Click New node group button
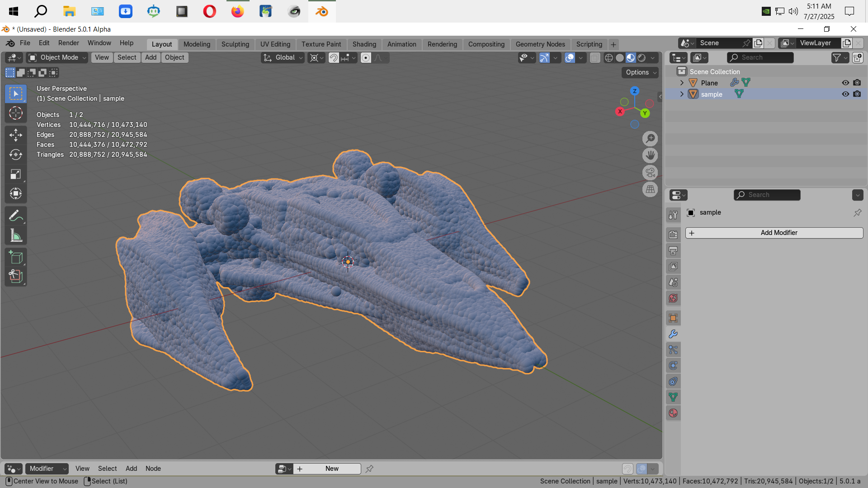868x488 pixels. click(x=331, y=469)
